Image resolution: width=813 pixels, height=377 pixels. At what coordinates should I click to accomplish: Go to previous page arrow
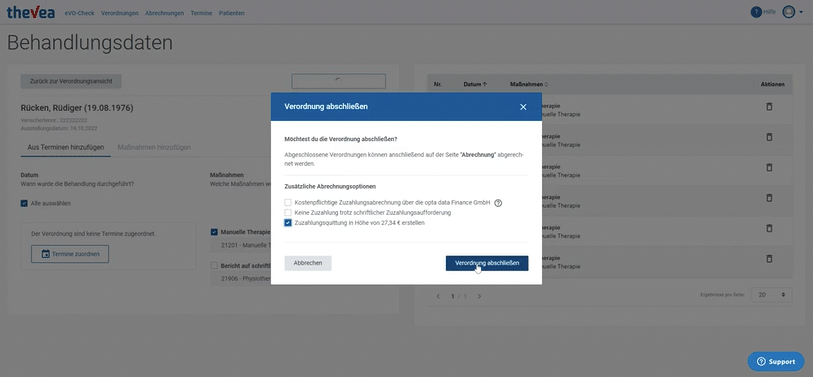click(x=438, y=296)
